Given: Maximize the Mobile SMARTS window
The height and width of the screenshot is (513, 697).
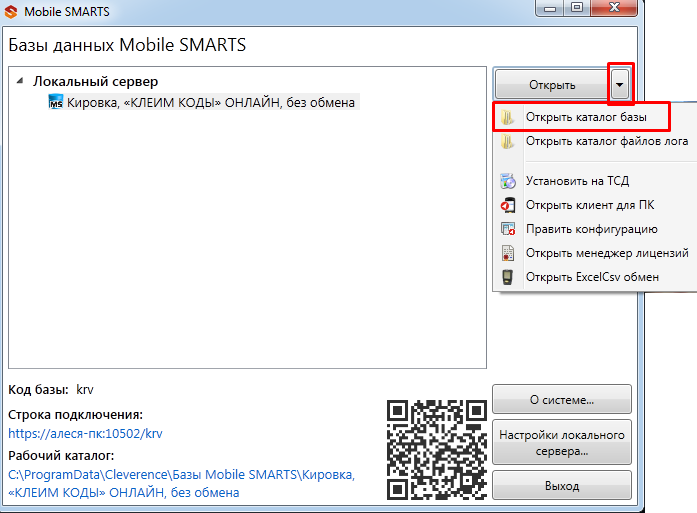Looking at the screenshot, I should pos(577,8).
